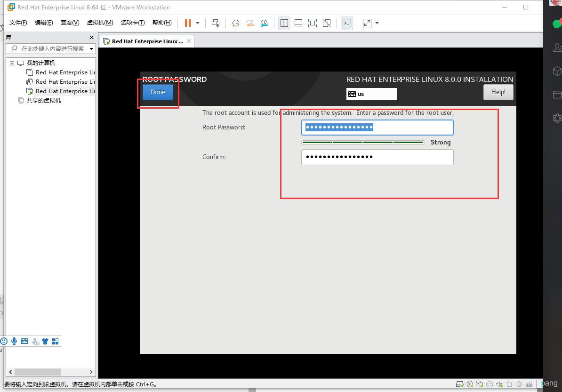Open the 选项卡(T) menu
The image size is (562, 392).
point(133,23)
